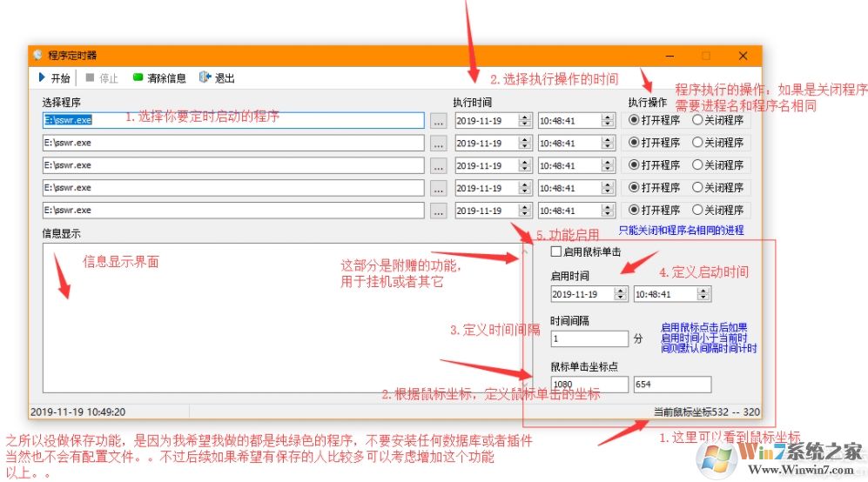868x482 pixels.
Task: Click fourth row execution time spinner
Action: tap(608, 188)
